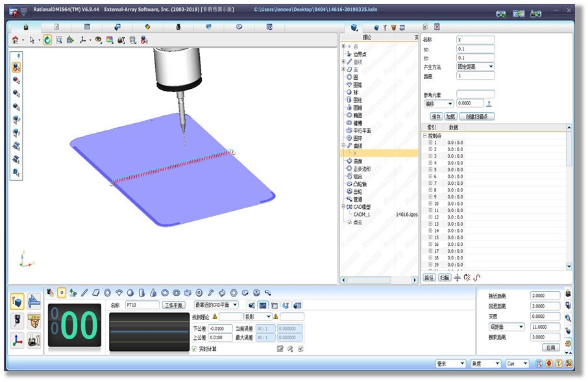This screenshot has width=588, height=382.
Task: Click the zoom window icon
Action: coord(59,40)
